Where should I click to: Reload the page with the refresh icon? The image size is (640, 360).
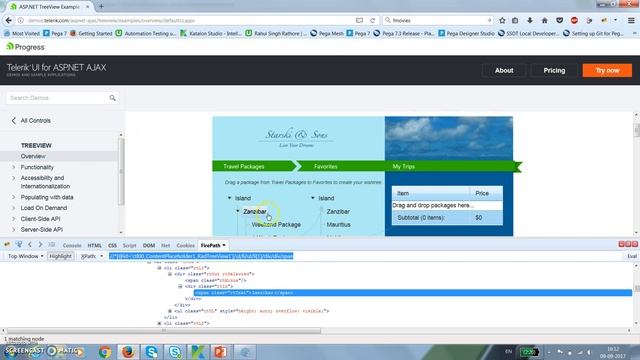372,20
